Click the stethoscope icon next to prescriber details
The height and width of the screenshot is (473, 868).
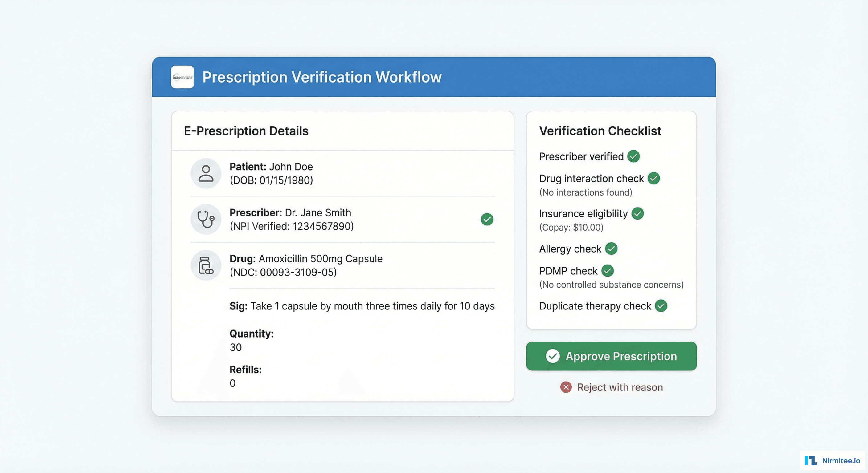[206, 219]
